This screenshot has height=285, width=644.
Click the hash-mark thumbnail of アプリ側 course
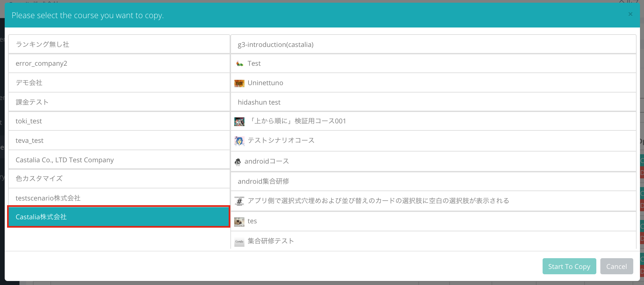[239, 201]
